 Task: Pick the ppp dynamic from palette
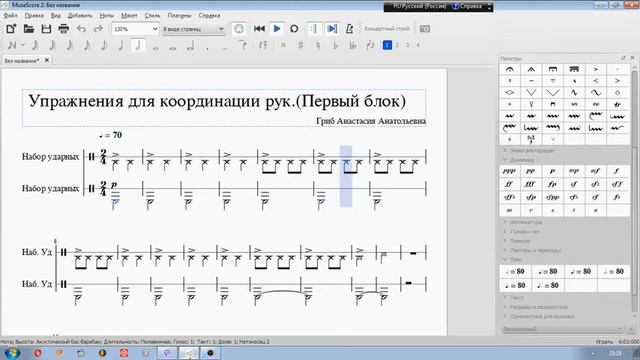pos(509,171)
